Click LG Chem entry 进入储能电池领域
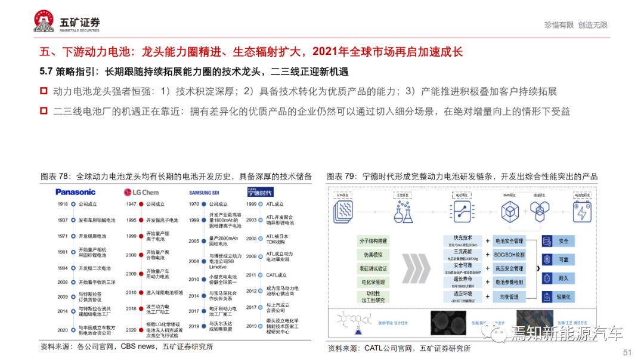644x362 pixels. (165, 293)
